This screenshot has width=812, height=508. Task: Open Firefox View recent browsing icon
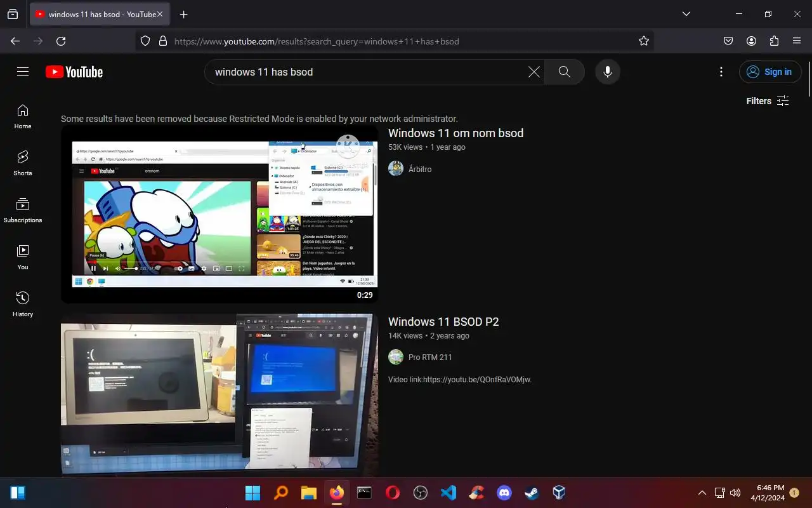coord(13,14)
